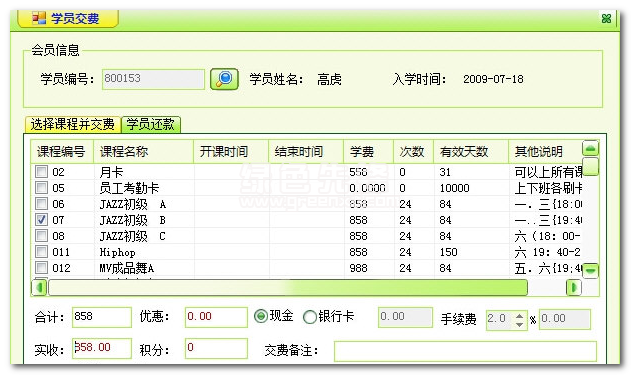Open the 学员还款 tab
Viewport: 631px width, 375px height.
[151, 124]
